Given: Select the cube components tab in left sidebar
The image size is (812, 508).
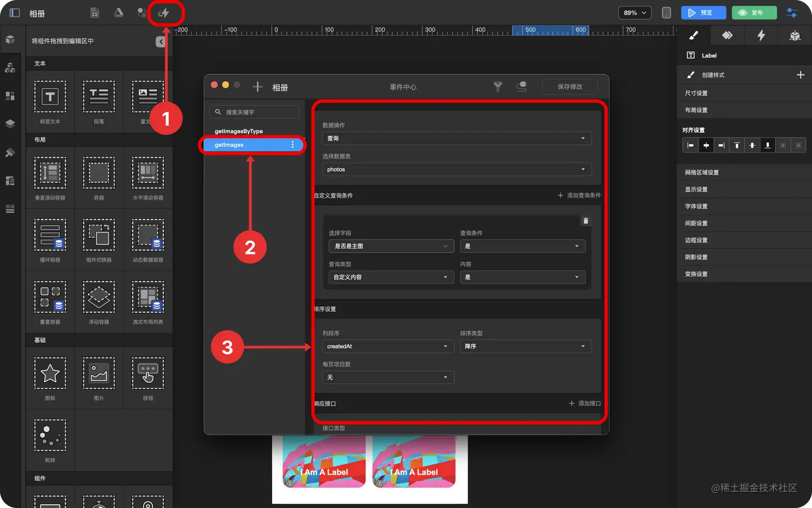Looking at the screenshot, I should pyautogui.click(x=10, y=40).
